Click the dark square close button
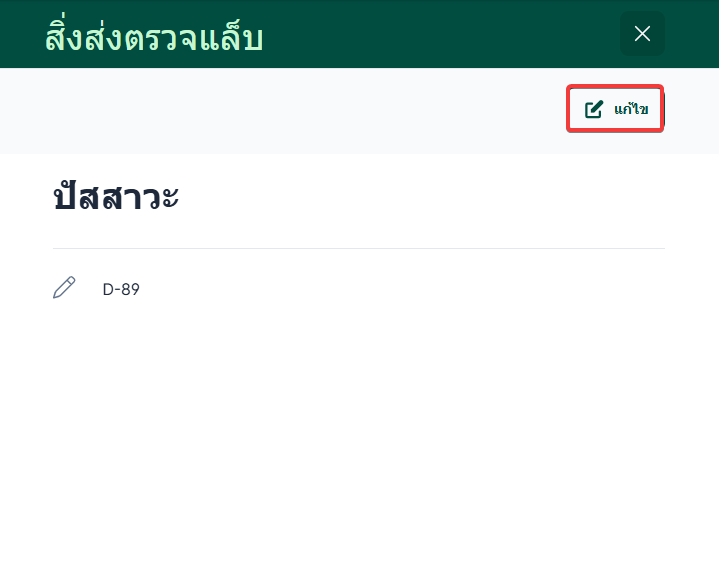 pos(642,34)
